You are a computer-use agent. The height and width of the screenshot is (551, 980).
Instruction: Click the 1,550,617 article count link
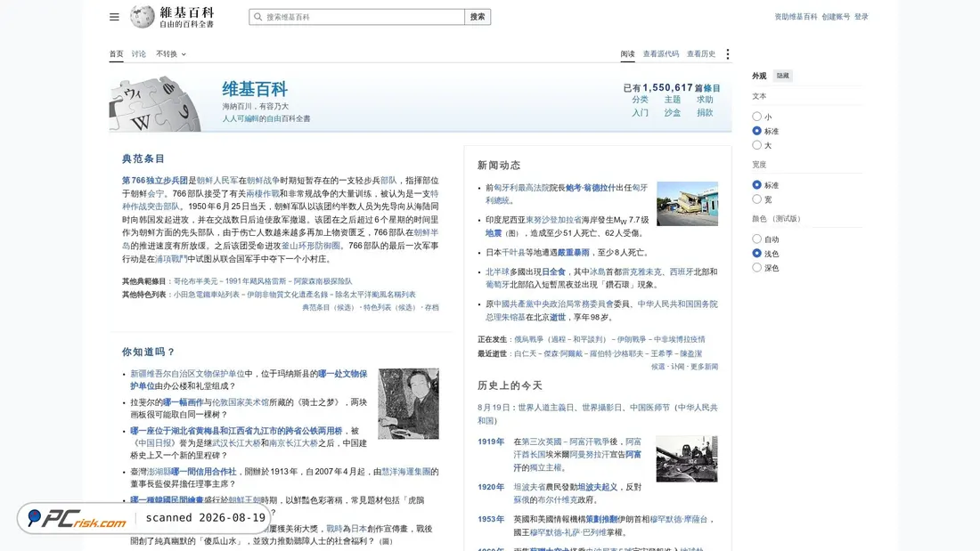667,88
